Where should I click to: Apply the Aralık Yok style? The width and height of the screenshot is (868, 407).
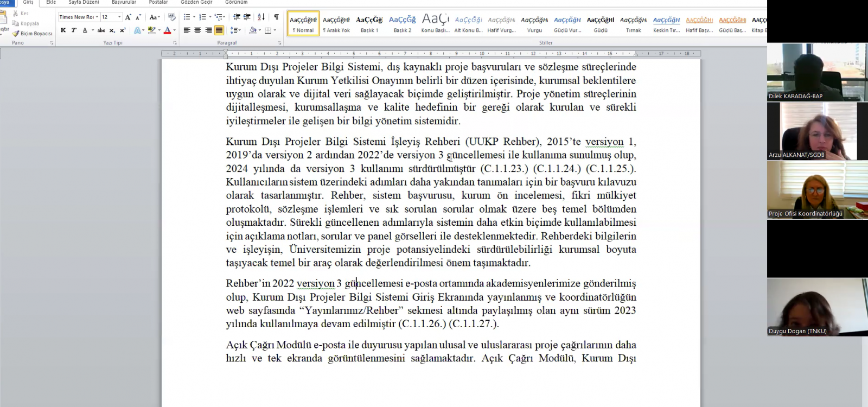click(x=336, y=24)
